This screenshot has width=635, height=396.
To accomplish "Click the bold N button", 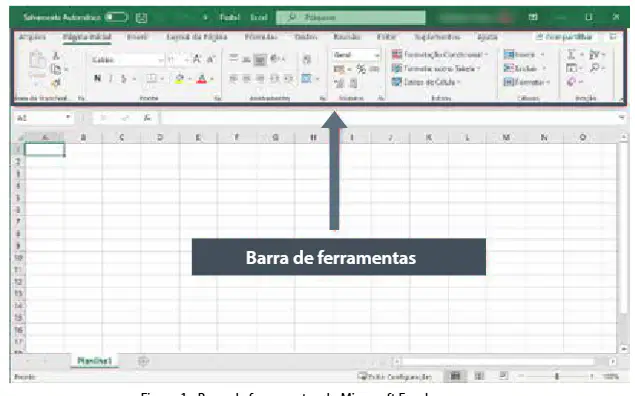I will (97, 79).
